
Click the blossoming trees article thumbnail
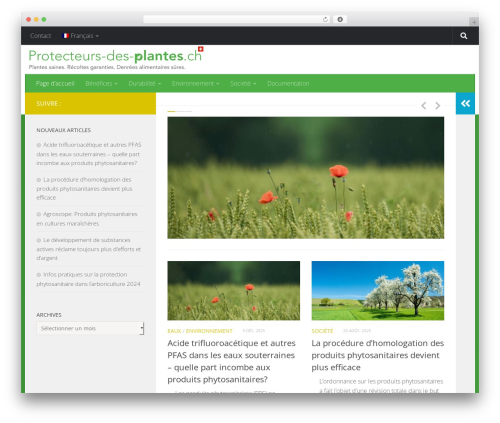pos(378,291)
